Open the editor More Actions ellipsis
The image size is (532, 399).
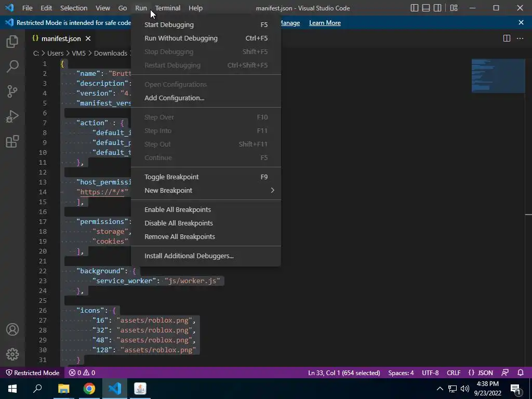tap(520, 38)
